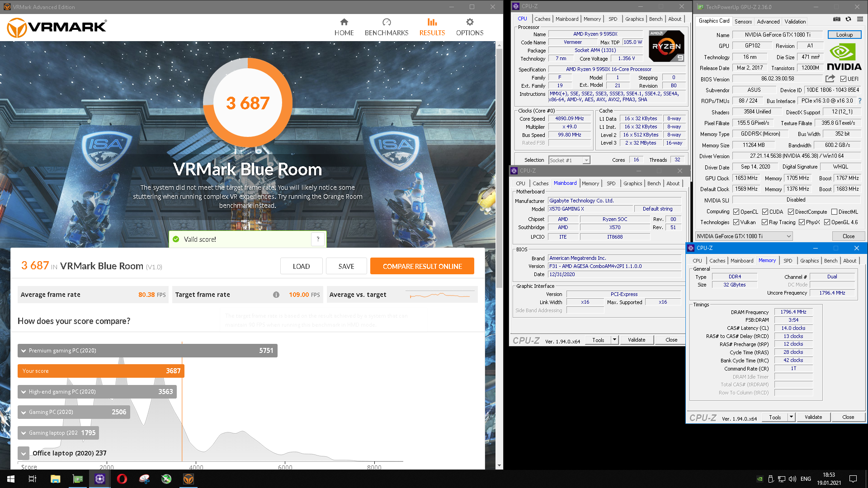Open Bench tab in top CPU-Z window

(656, 19)
